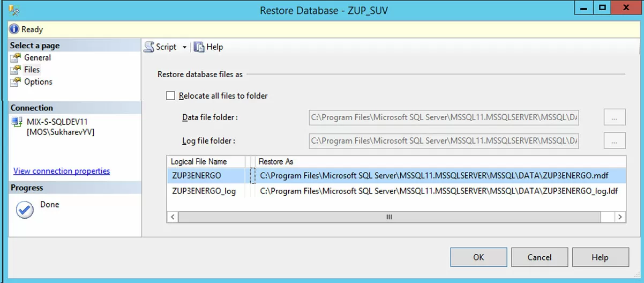Switch to the Files page

32,70
